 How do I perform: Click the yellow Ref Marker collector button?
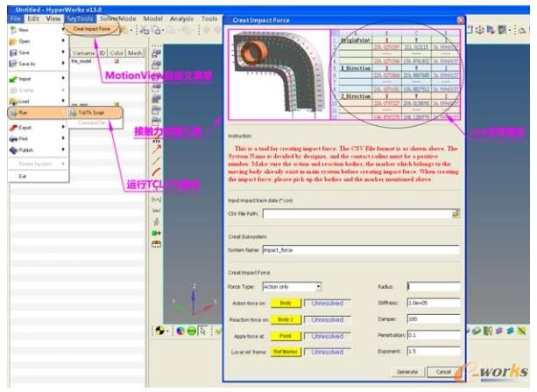[x=286, y=352]
